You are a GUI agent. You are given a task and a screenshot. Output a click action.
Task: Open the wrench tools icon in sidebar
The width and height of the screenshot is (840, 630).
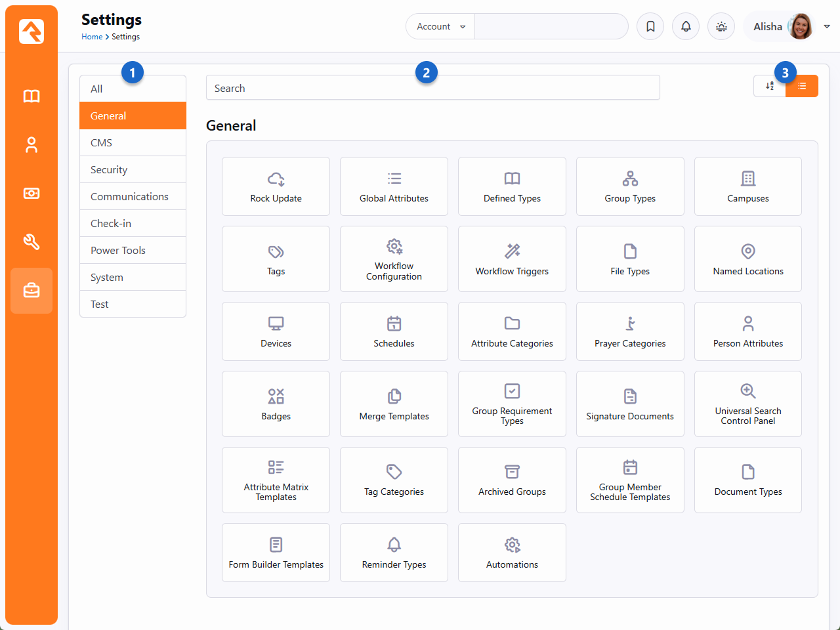click(x=31, y=242)
